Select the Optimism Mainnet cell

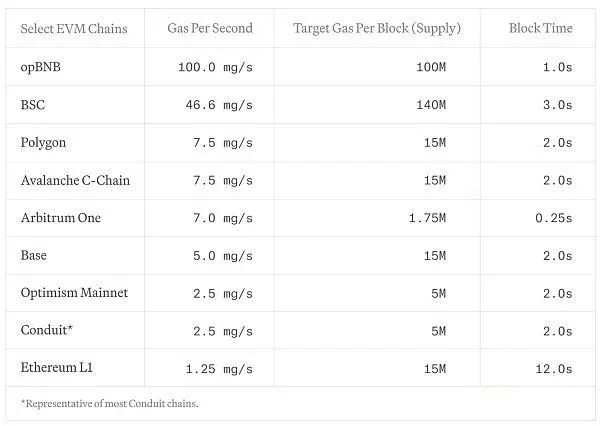[x=74, y=293]
